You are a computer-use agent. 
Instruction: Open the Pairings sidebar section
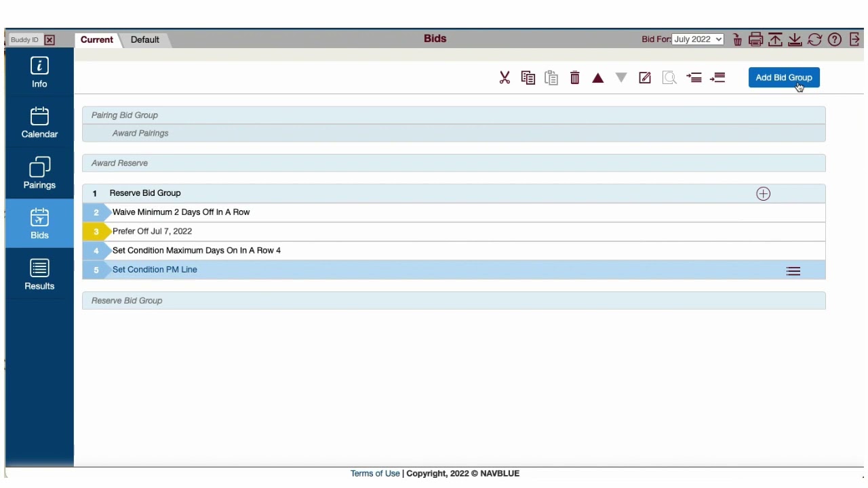click(x=39, y=174)
